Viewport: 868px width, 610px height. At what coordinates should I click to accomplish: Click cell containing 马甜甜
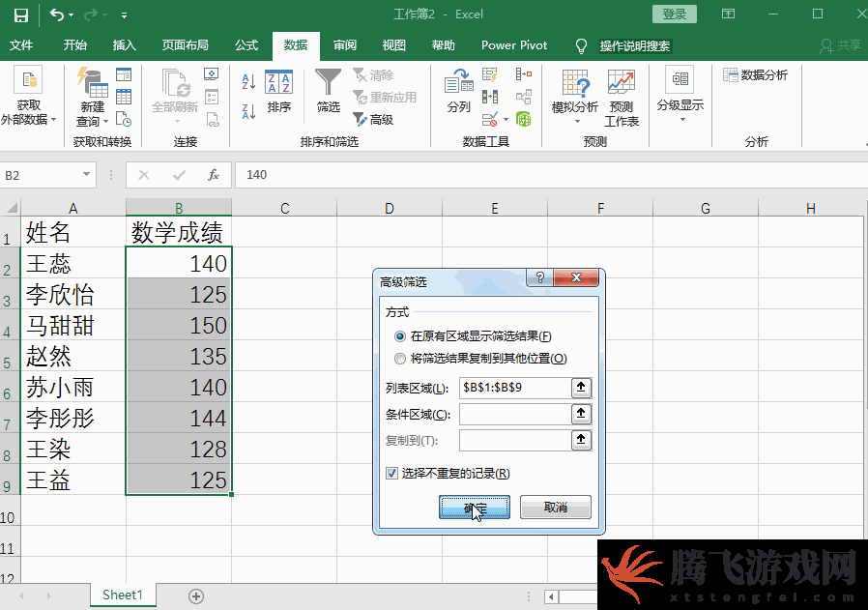click(x=73, y=326)
